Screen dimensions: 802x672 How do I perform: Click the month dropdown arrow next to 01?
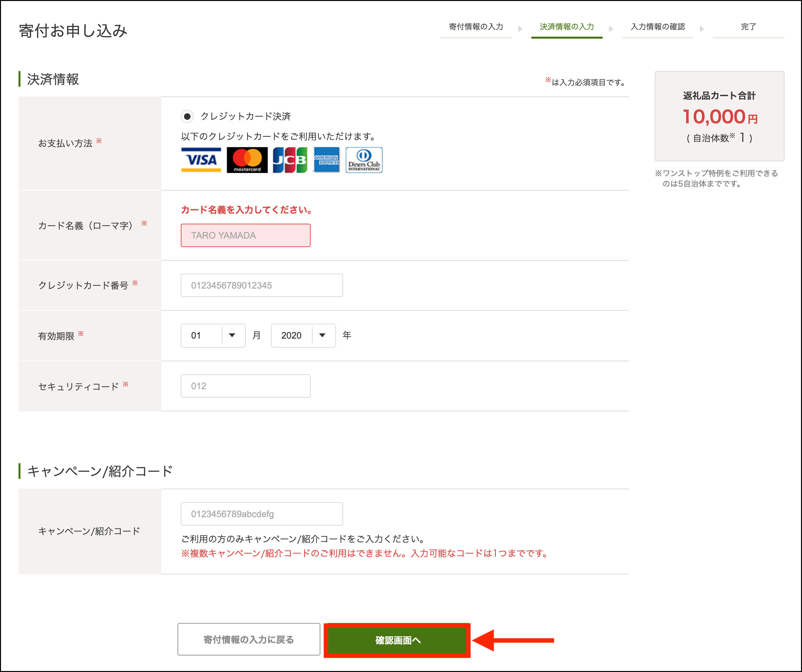tap(232, 335)
